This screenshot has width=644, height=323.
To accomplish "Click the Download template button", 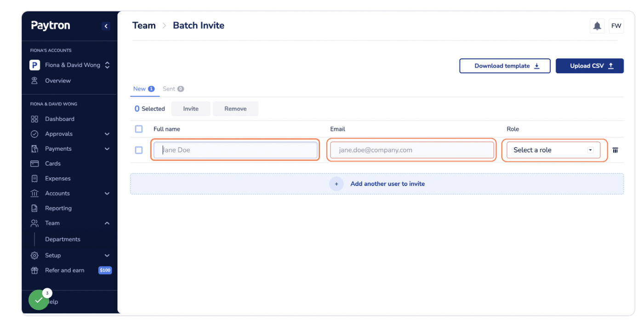I will tap(505, 66).
